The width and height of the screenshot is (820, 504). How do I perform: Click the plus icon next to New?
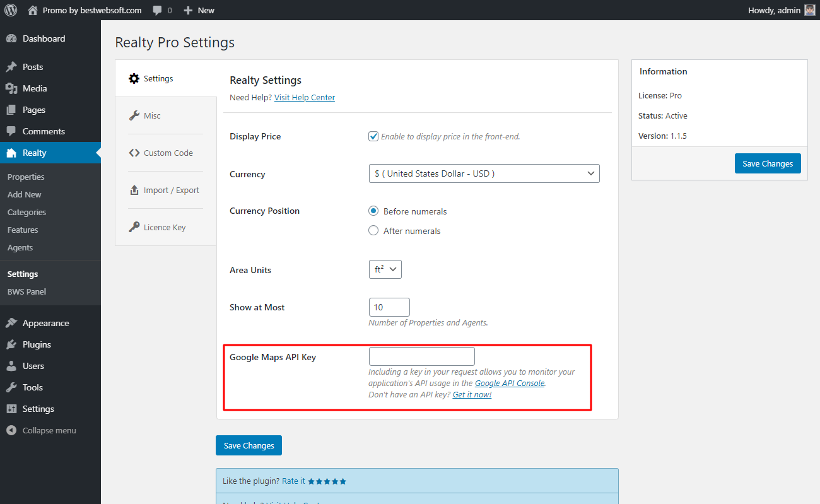click(187, 11)
